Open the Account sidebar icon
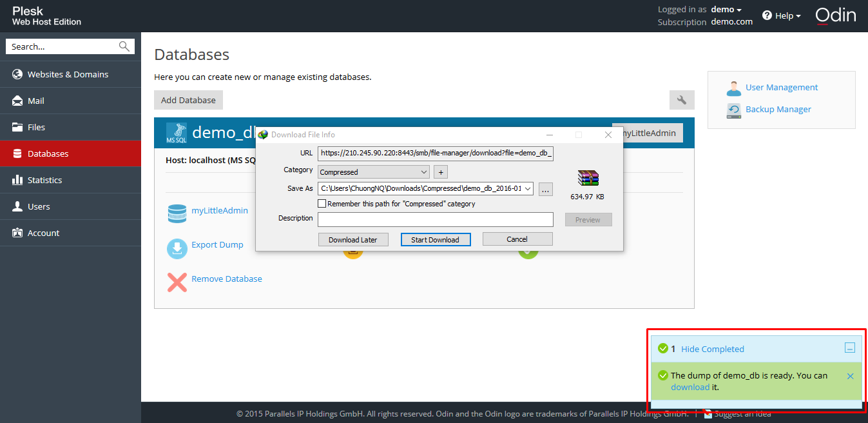Viewport: 868px width, 423px height. pos(17,232)
